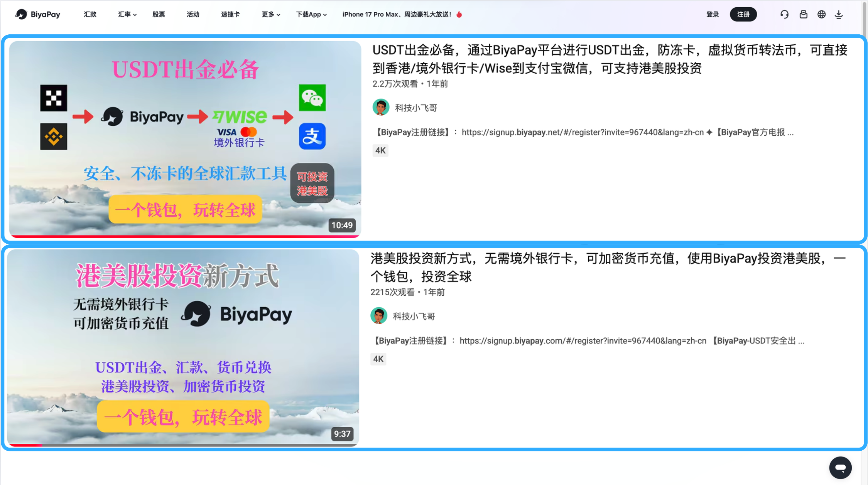Click progress bar of 港美股投资 video
Viewport: 868px width, 485px height.
183,445
